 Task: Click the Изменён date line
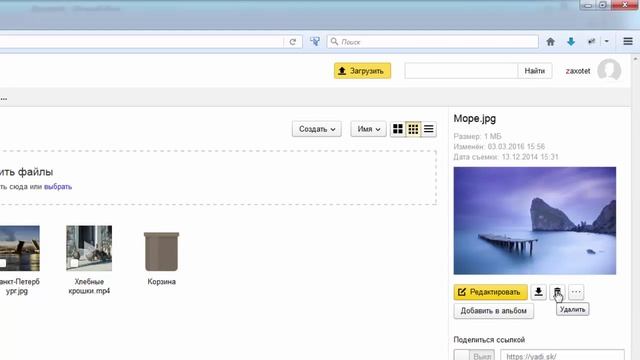[499, 147]
